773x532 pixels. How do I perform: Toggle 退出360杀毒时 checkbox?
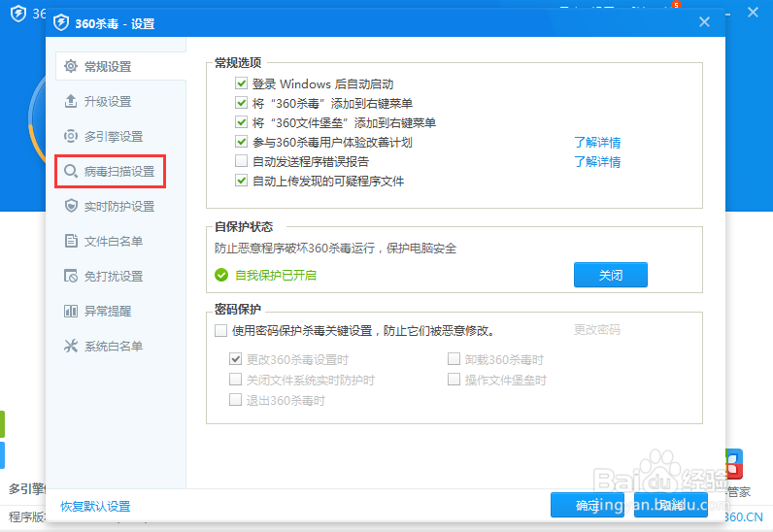[x=235, y=399]
